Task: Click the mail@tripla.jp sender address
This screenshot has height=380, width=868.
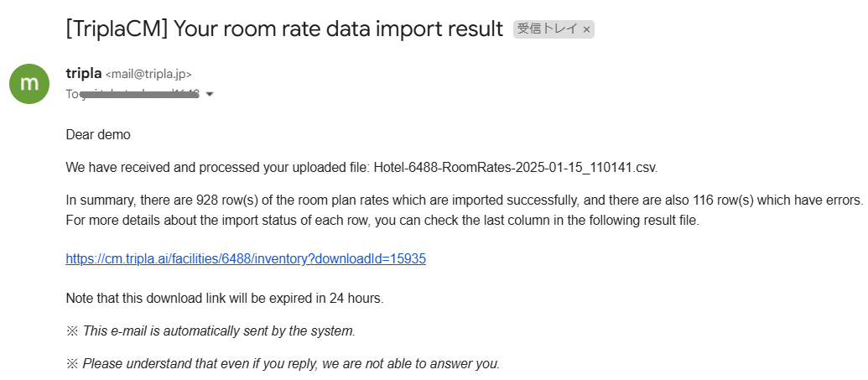Action: pyautogui.click(x=149, y=74)
